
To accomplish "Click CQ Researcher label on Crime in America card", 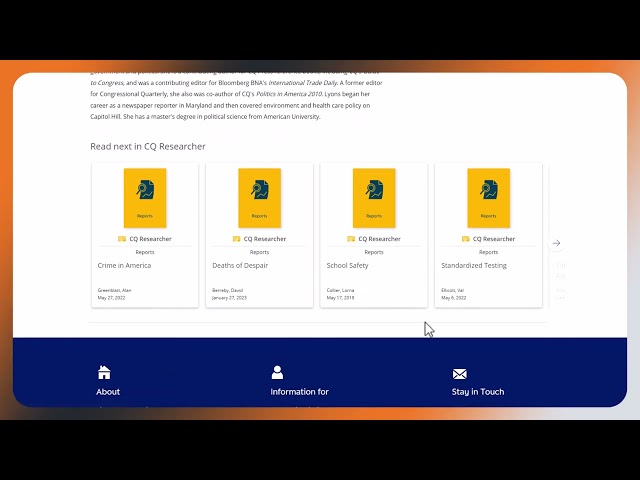I will [x=150, y=239].
